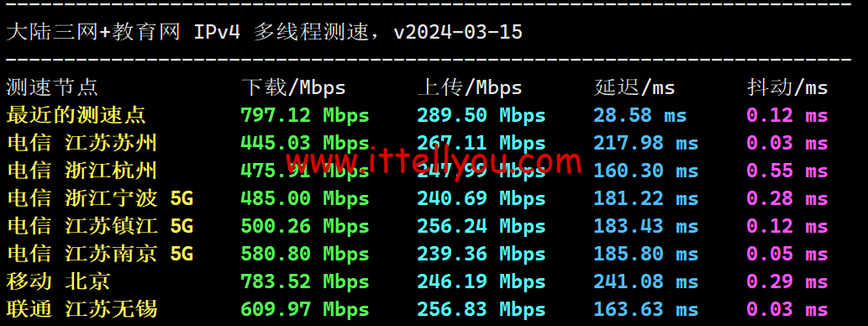Click the download value 500.26 Mbps

coord(305,226)
